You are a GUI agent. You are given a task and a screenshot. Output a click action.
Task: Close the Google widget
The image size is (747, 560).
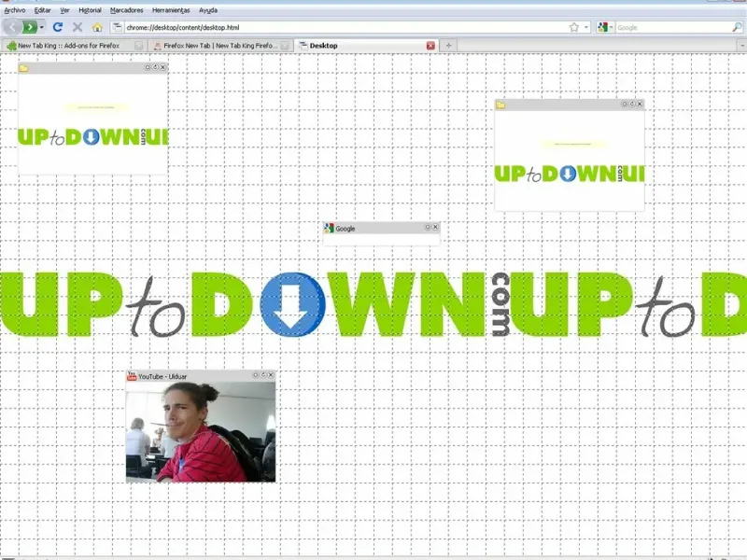[435, 227]
